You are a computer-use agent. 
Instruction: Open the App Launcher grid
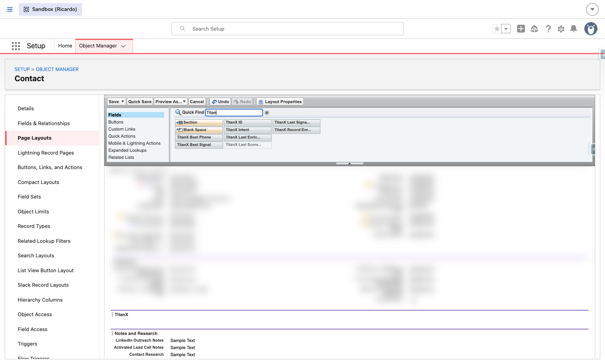[x=16, y=46]
